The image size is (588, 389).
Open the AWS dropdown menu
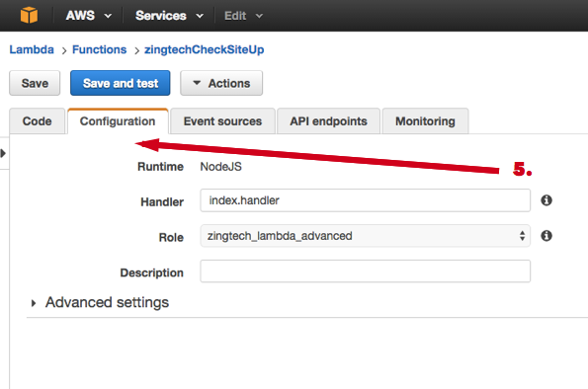pyautogui.click(x=89, y=16)
